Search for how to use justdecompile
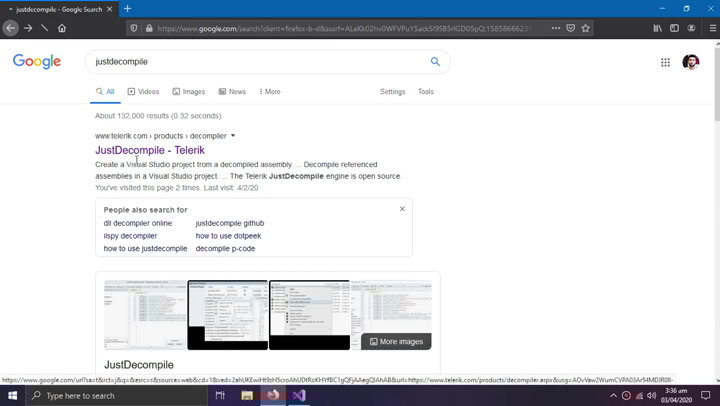 point(145,248)
